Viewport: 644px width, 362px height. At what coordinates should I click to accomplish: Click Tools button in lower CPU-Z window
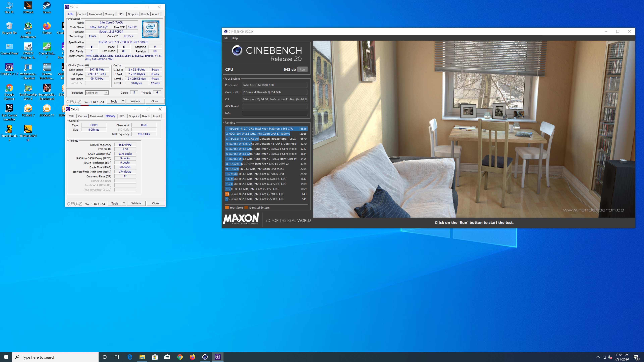(115, 203)
